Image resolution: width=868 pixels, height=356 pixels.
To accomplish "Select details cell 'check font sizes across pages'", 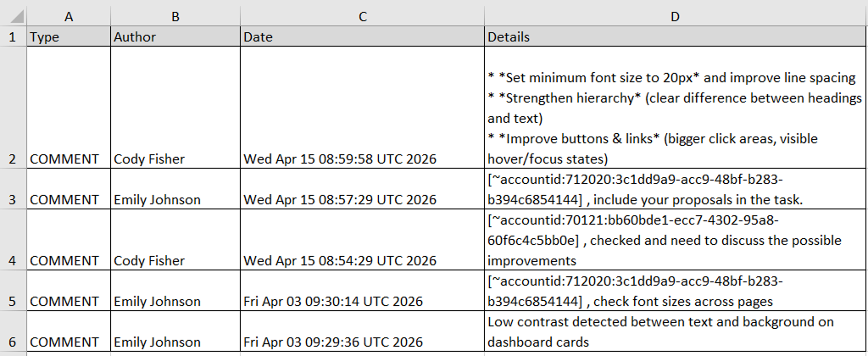I will 676,291.
